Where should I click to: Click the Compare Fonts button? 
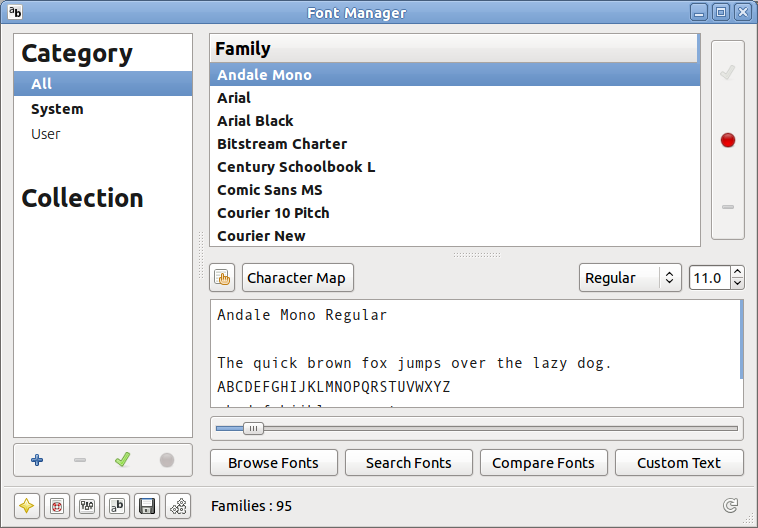tap(543, 463)
